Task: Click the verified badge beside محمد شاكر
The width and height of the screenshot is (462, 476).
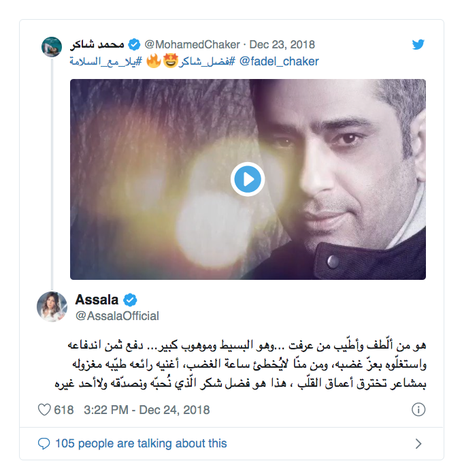Action: pos(134,45)
